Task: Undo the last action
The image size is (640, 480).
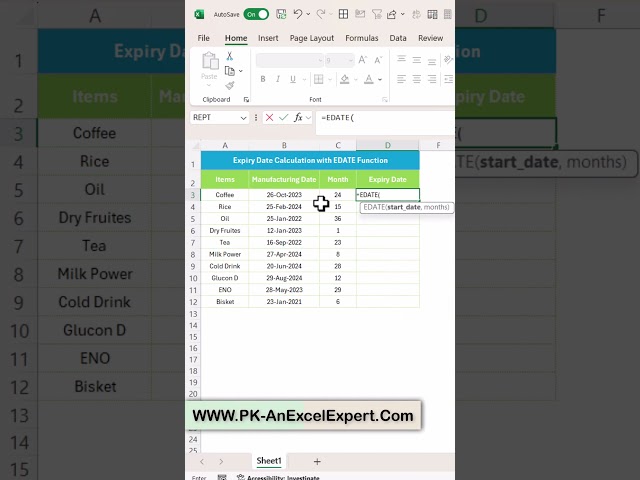Action: pos(298,14)
